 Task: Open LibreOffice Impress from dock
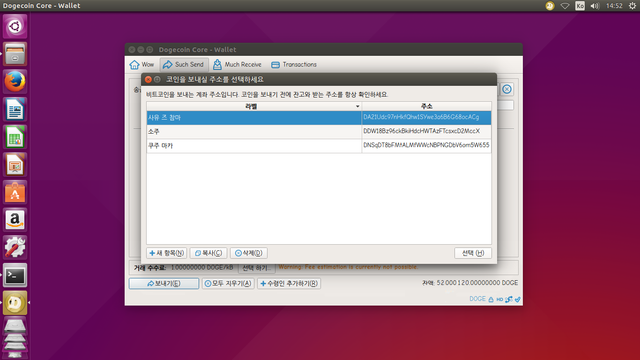[x=15, y=164]
